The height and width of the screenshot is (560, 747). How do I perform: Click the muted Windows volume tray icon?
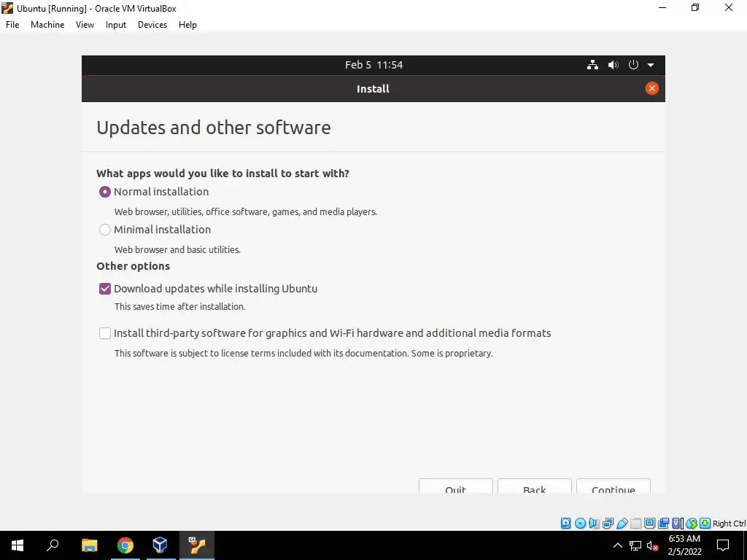coord(653,545)
